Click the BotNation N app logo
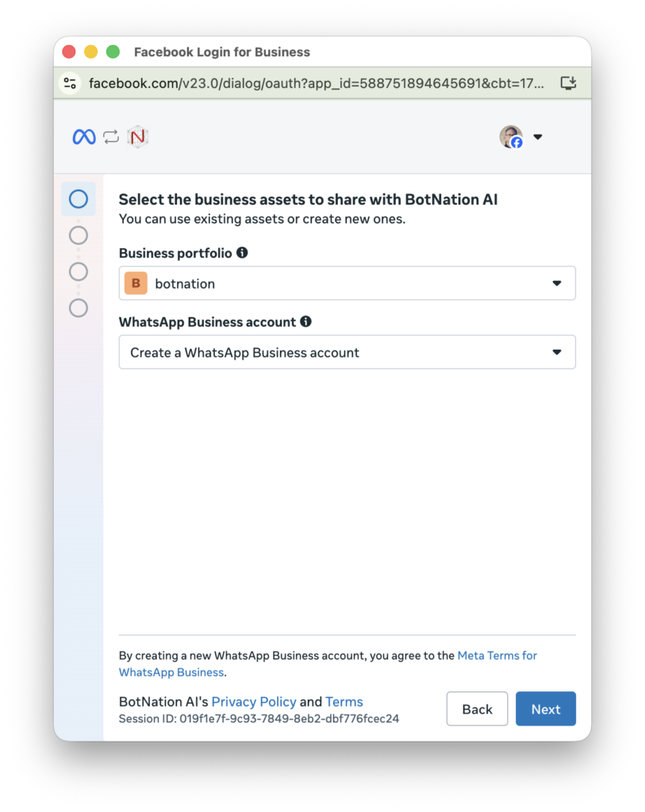 click(x=138, y=136)
